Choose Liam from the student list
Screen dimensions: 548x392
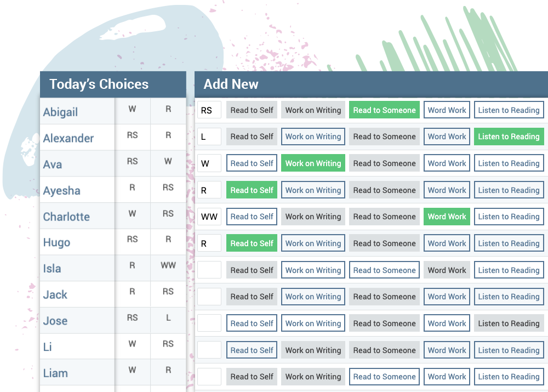click(55, 373)
